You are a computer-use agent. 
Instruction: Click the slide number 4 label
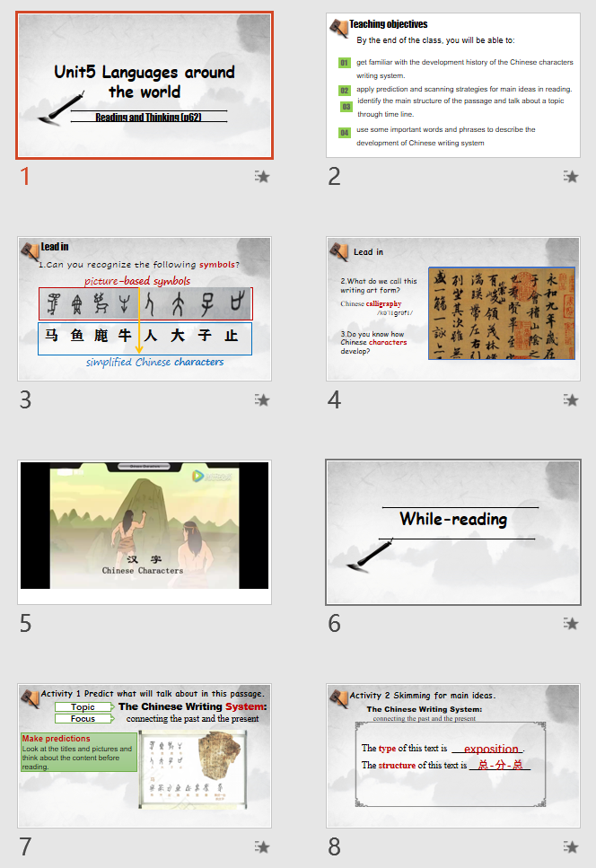pos(334,400)
